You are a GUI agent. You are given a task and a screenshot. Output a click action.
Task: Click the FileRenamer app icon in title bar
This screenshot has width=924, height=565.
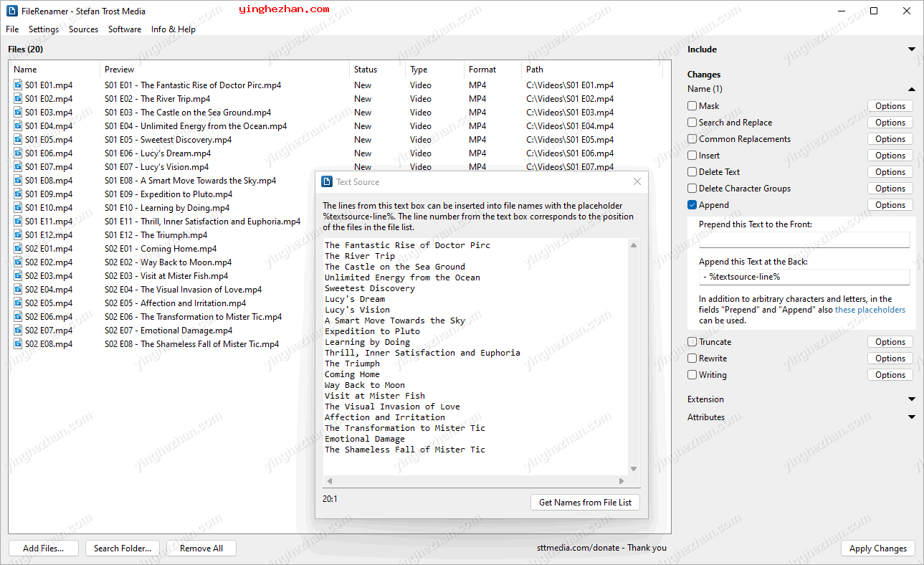click(11, 11)
